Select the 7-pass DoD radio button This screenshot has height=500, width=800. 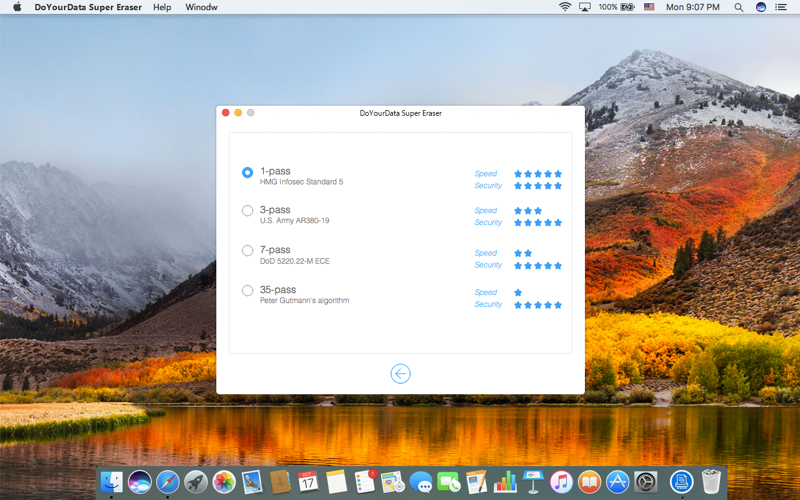[247, 251]
